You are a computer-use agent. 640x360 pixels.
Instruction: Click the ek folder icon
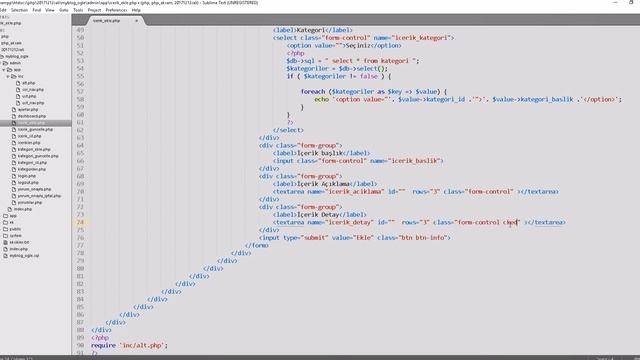coord(6,222)
